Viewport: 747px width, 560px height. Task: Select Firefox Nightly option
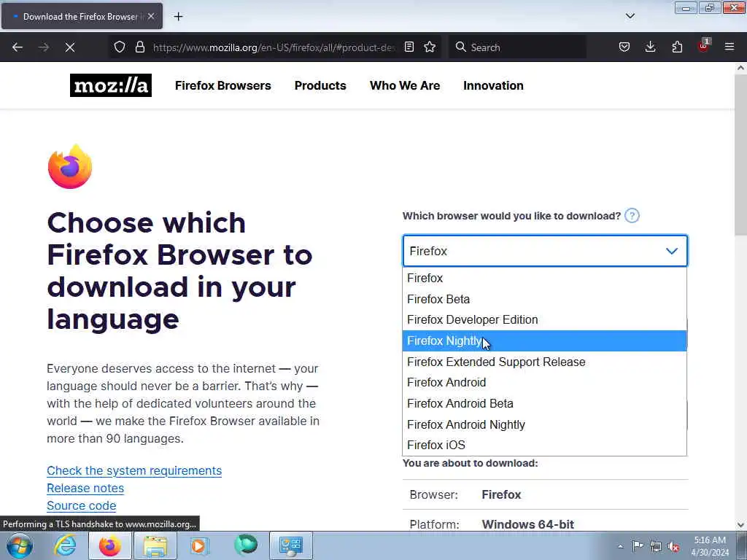tap(544, 341)
